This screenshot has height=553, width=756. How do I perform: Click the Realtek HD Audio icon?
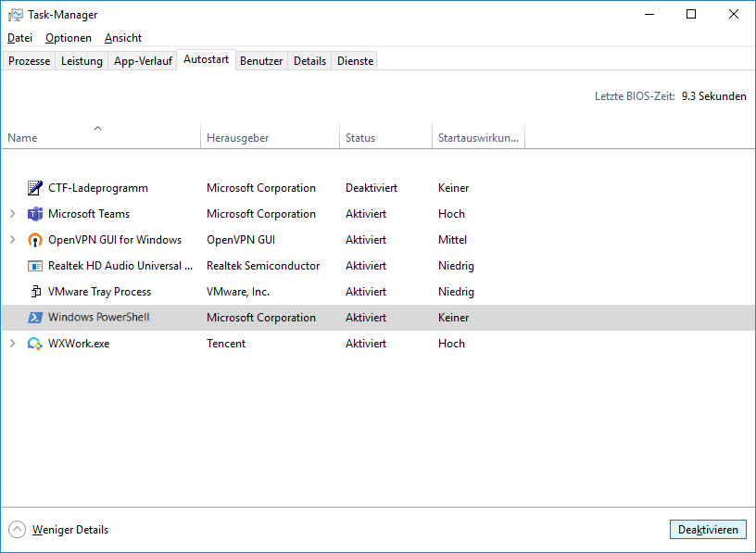click(x=35, y=266)
